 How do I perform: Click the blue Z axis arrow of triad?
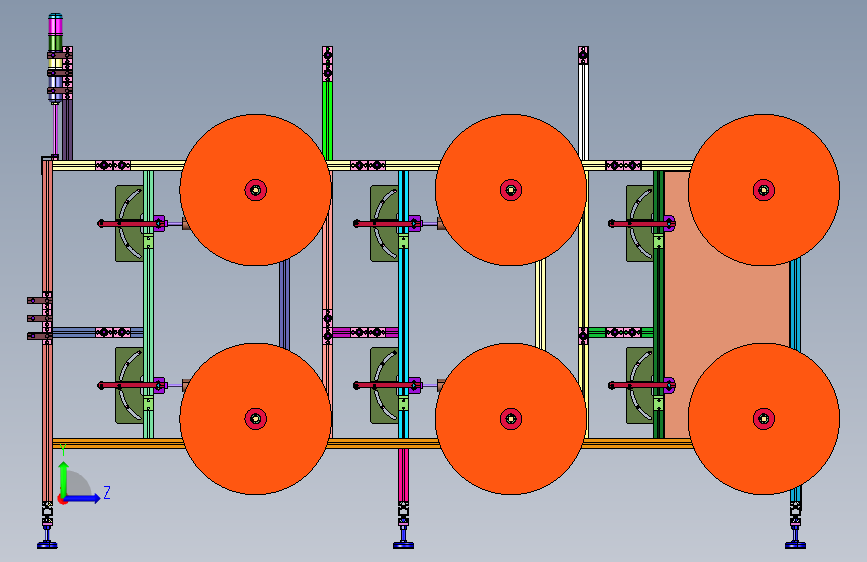click(82, 498)
